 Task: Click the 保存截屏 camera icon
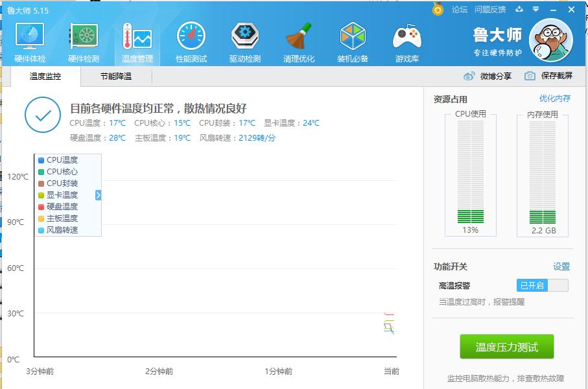pyautogui.click(x=530, y=76)
